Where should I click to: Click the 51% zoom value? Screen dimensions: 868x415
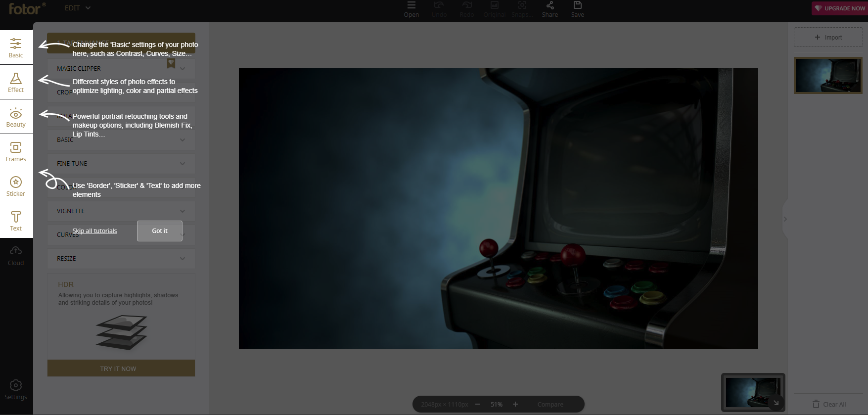(x=497, y=404)
